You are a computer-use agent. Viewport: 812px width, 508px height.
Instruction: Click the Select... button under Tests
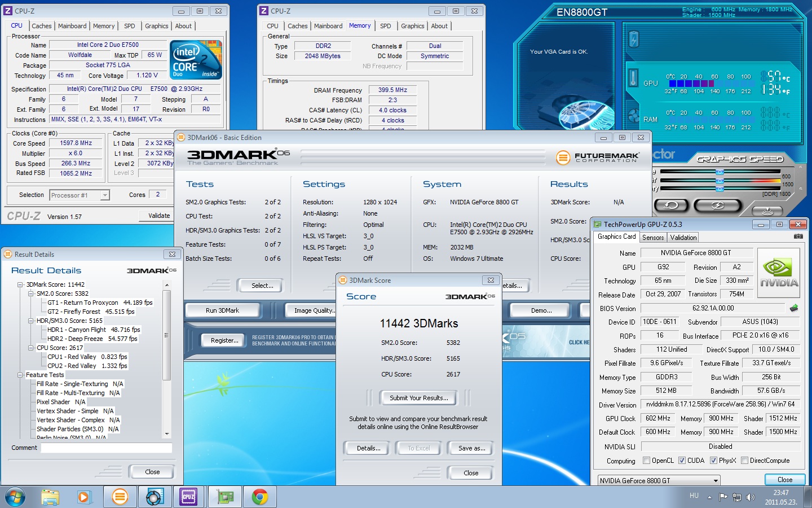262,286
